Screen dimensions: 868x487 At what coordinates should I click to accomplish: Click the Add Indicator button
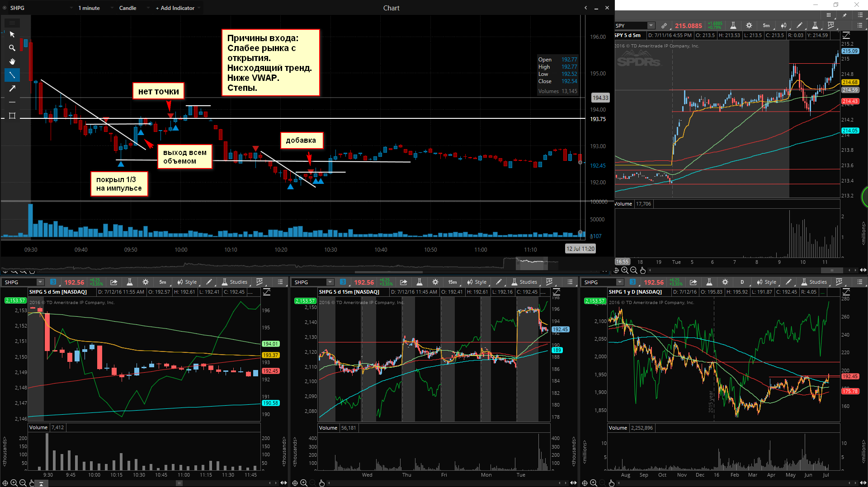175,8
